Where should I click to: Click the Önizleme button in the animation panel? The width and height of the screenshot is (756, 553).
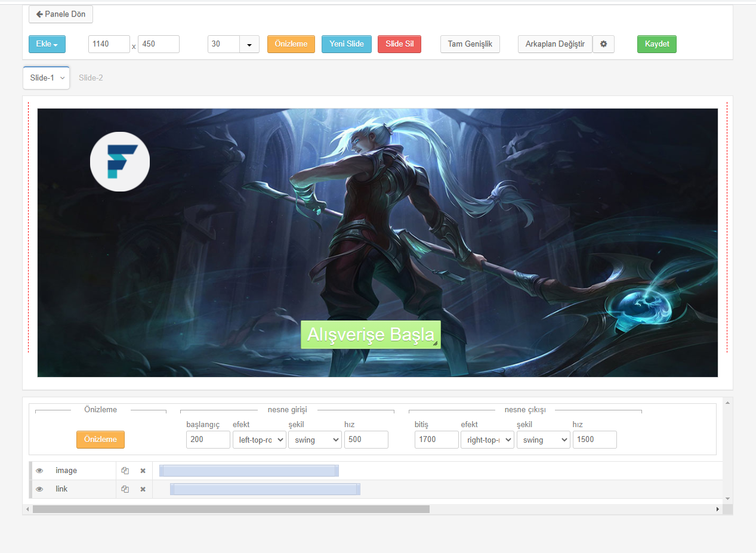tap(100, 440)
